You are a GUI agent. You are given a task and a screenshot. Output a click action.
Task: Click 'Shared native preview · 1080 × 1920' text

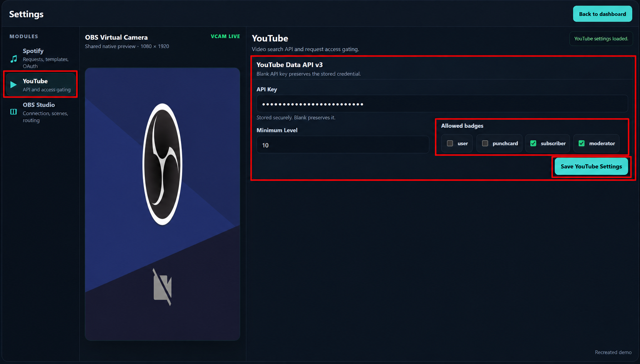(x=127, y=46)
